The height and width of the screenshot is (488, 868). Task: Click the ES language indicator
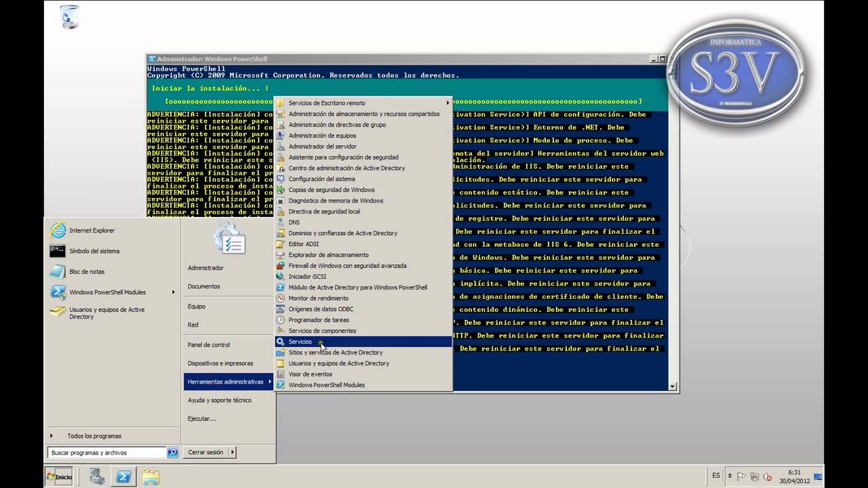click(x=716, y=476)
